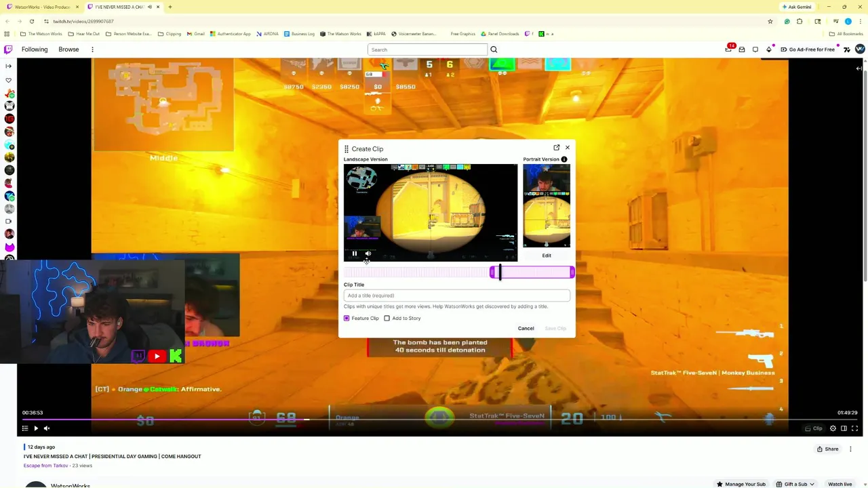
Task: Expand the Gift a Sub dropdown
Action: [x=795, y=484]
